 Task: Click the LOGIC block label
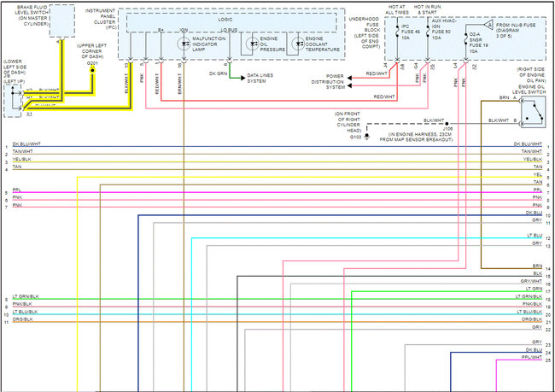pos(225,20)
